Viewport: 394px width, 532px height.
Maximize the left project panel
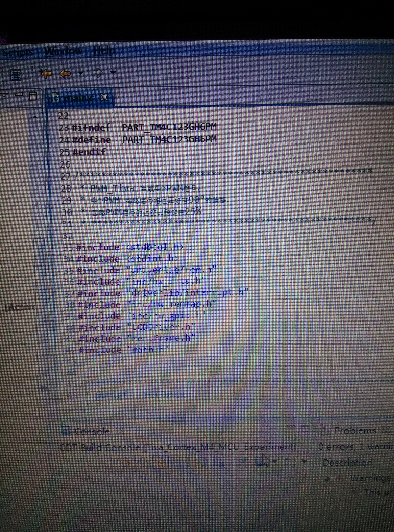(33, 96)
